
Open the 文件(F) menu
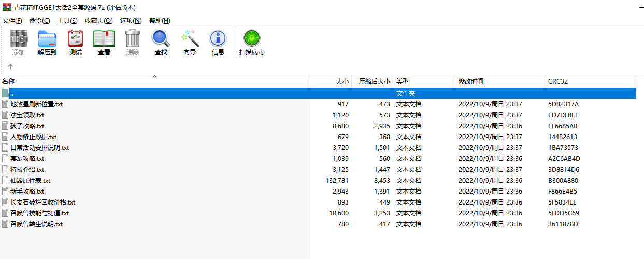point(12,21)
